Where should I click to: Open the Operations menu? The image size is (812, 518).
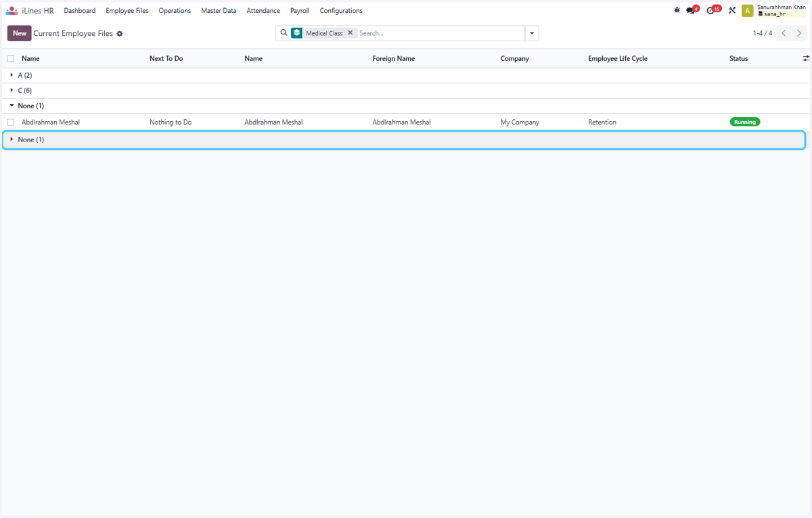[x=175, y=11]
